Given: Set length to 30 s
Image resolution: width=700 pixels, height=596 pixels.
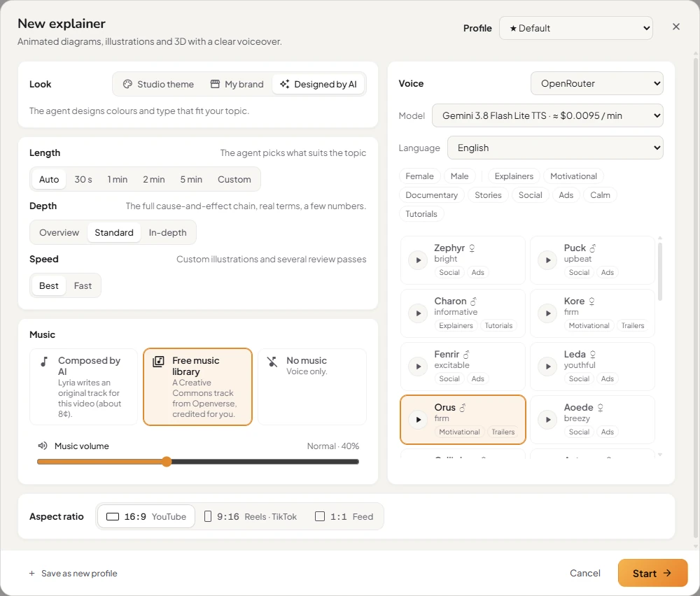Looking at the screenshot, I should click(x=83, y=179).
